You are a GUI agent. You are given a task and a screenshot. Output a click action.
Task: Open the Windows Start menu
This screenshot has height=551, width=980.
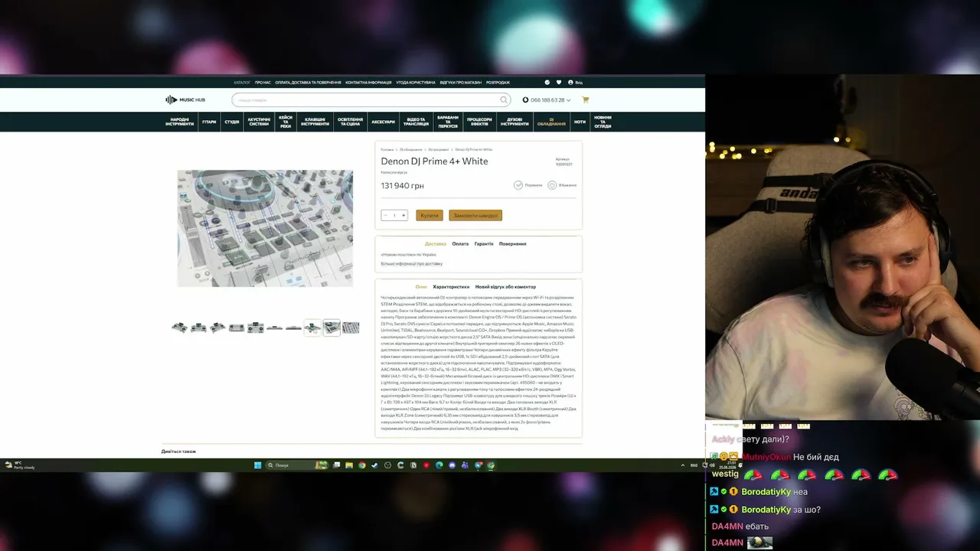257,465
